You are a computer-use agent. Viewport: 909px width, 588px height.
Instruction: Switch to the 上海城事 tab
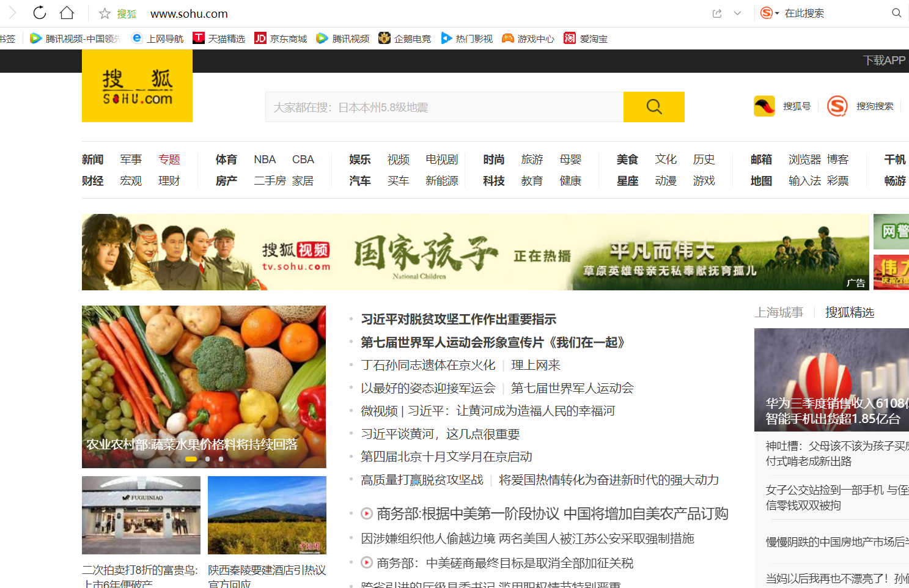pos(779,312)
